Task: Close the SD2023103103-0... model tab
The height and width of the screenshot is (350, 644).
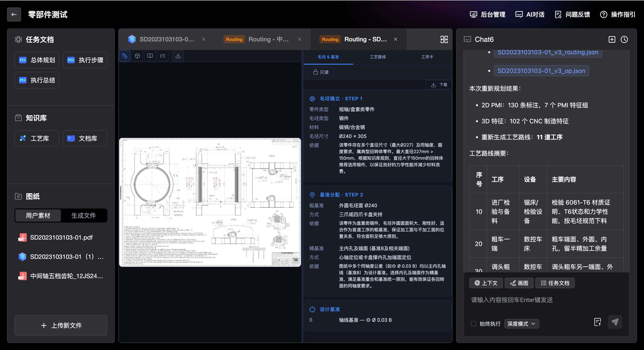Action: (x=204, y=39)
